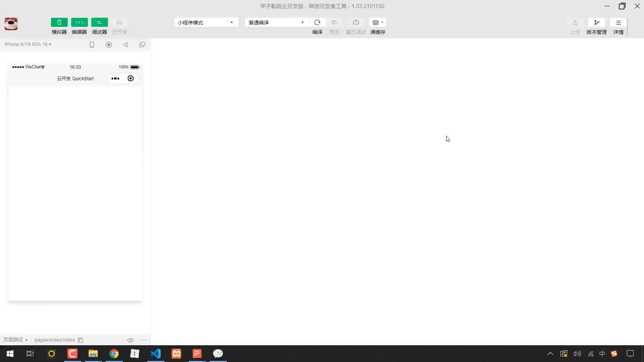644x362 pixels.
Task: Open the bottom bar more options ellipsis
Action: tap(144, 340)
